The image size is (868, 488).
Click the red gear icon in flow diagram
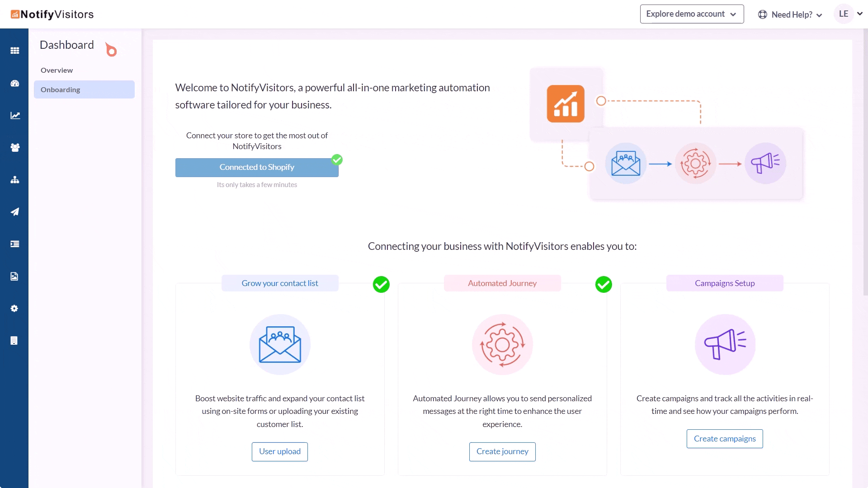[695, 163]
